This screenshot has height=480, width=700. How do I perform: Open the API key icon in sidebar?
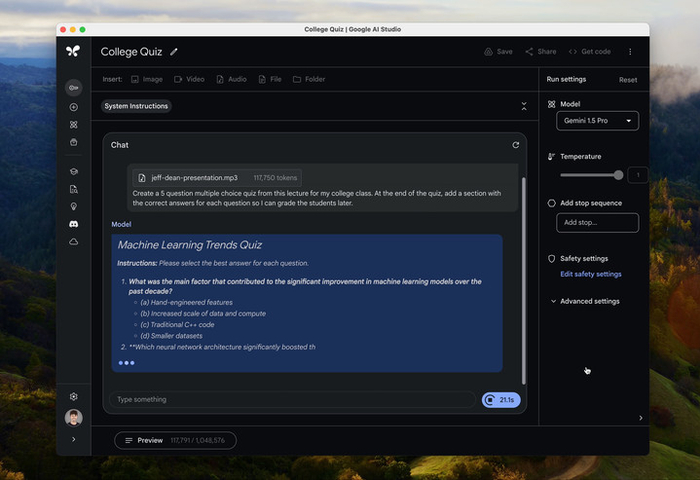74,88
